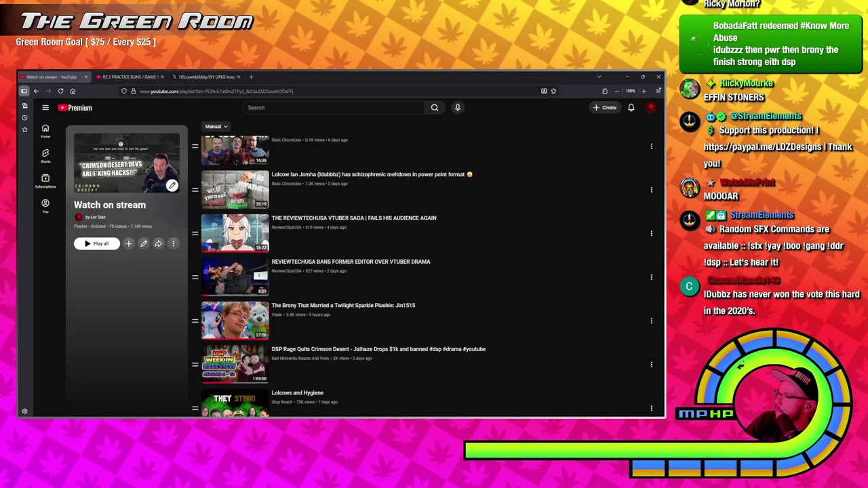Open the YouTube hamburger guide menu
The width and height of the screenshot is (868, 488).
(x=45, y=108)
